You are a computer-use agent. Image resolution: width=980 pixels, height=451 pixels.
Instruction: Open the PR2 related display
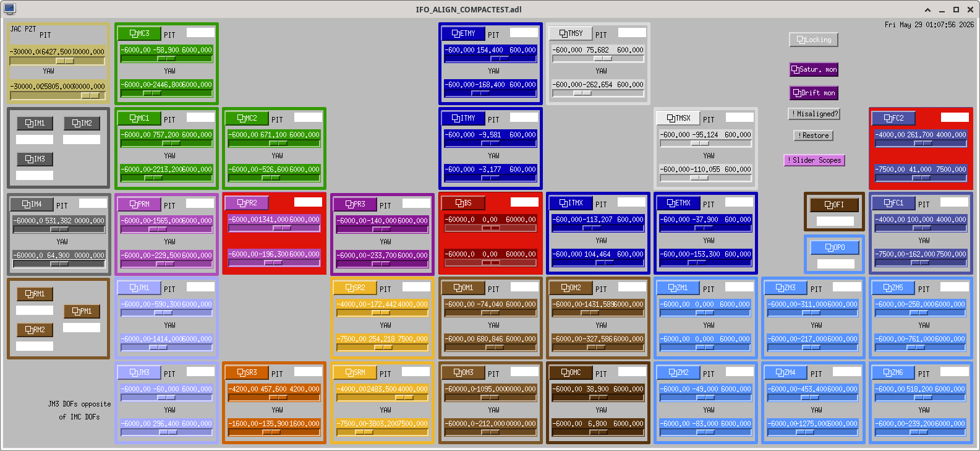pos(247,203)
